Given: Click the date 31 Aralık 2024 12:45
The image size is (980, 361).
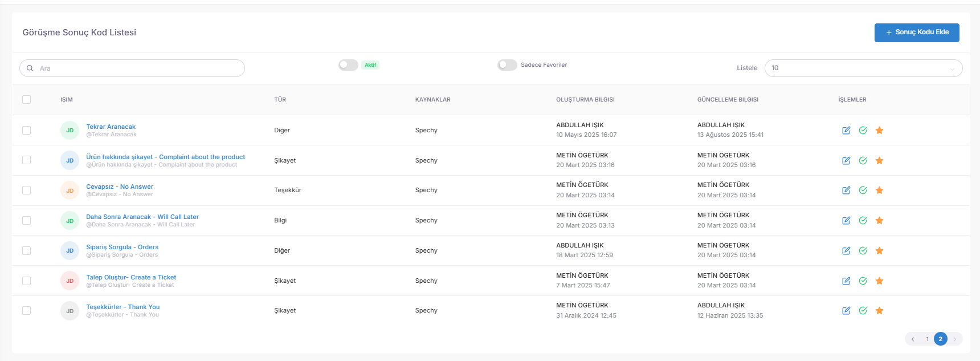Looking at the screenshot, I should tap(586, 315).
